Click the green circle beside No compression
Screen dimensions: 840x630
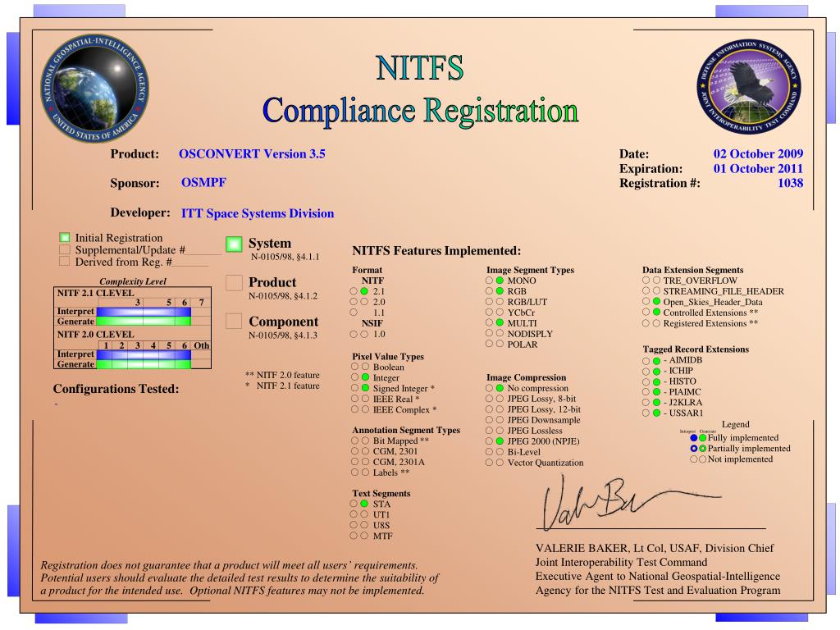click(x=500, y=388)
